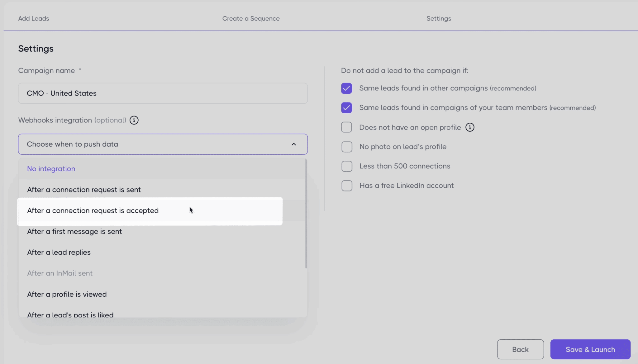This screenshot has width=638, height=364.
Task: Click the dropdown list scrollbar
Action: 306,214
